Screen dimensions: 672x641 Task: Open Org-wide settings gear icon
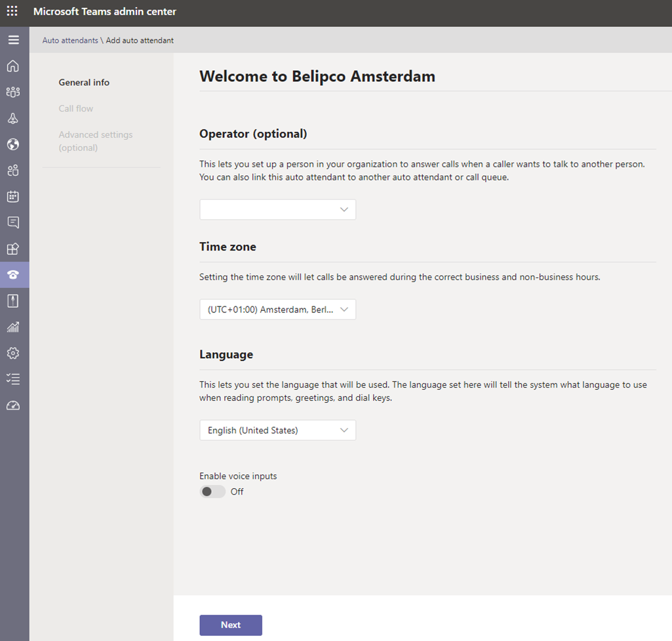(13, 353)
